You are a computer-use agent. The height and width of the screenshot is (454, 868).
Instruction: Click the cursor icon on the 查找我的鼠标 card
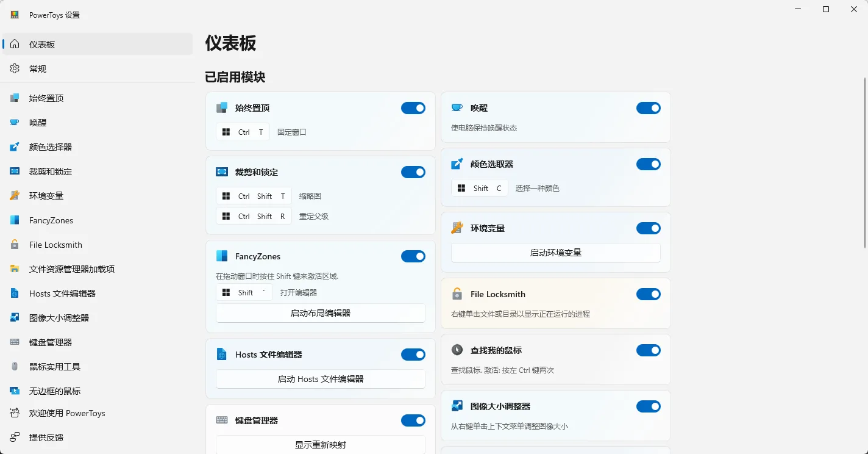[457, 350]
